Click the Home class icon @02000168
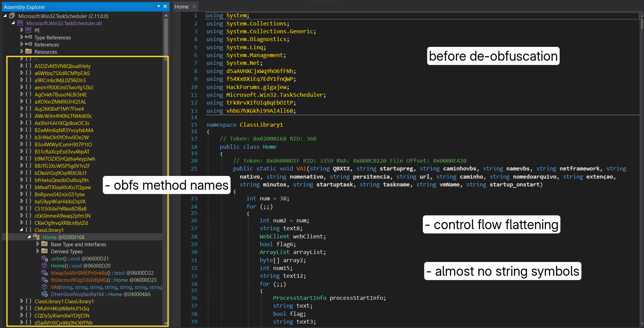The width and height of the screenshot is (644, 328). [x=37, y=237]
